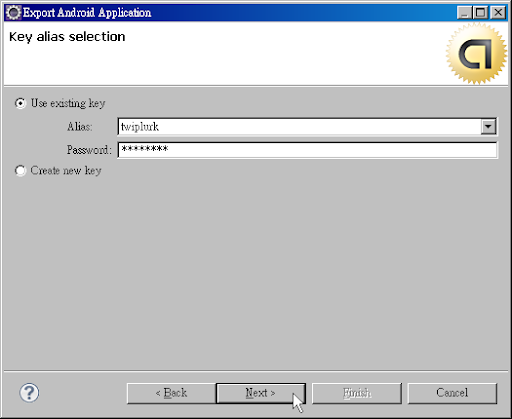512x419 pixels.
Task: Click the disabled Finish button
Action: (357, 393)
